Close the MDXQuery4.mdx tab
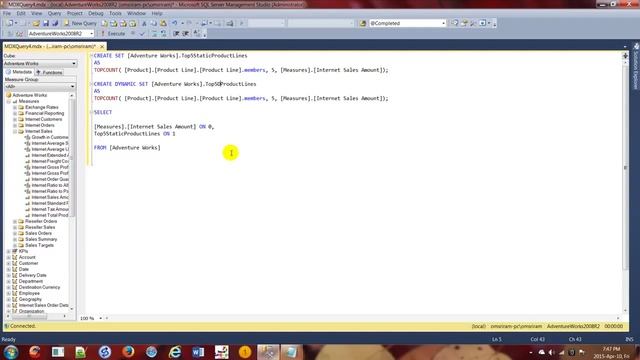Image resolution: width=640 pixels, height=360 pixels. [102, 47]
